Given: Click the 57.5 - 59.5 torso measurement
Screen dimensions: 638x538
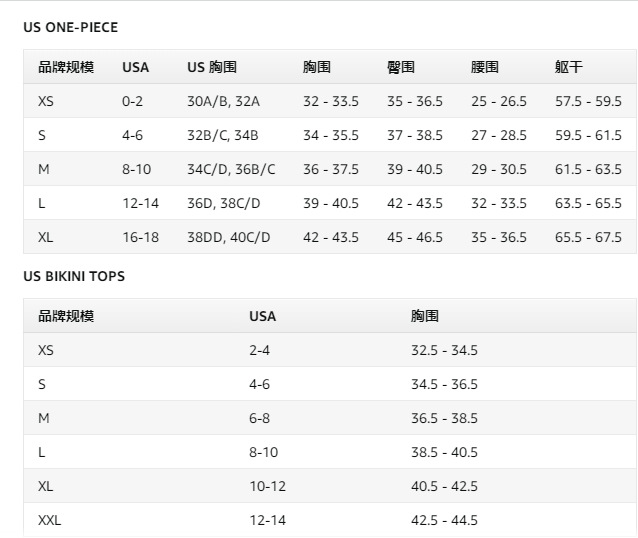Looking at the screenshot, I should 588,101.
